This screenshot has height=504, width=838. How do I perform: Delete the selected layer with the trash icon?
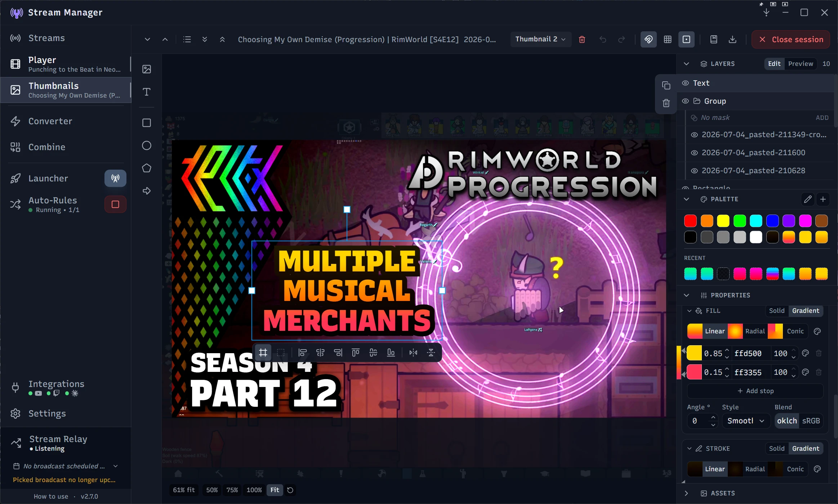(x=666, y=103)
